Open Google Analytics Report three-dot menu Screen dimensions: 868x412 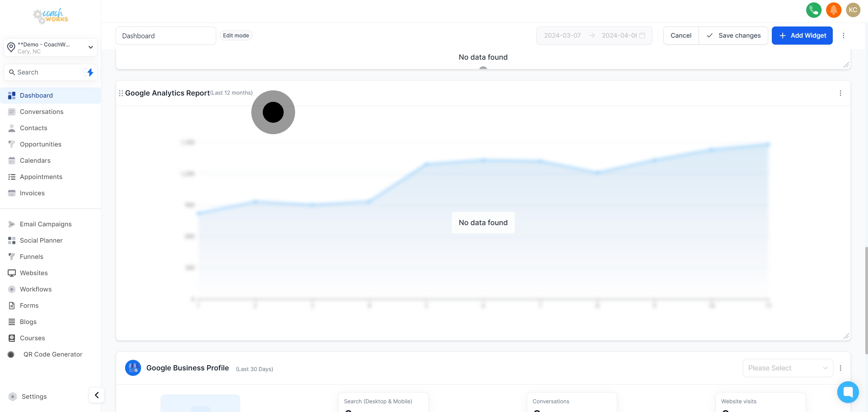tap(840, 93)
